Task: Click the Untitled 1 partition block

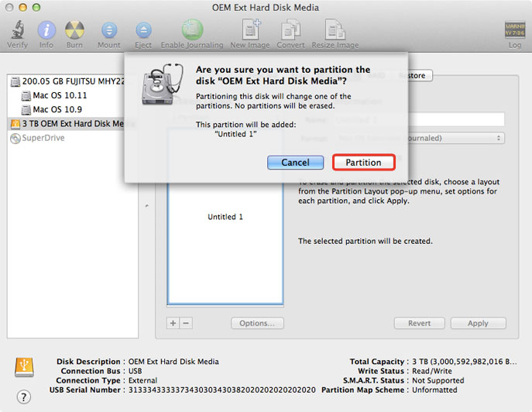Action: tap(225, 217)
